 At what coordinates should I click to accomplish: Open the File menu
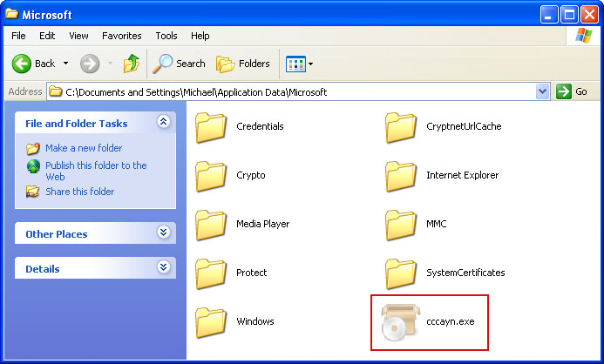pos(18,36)
